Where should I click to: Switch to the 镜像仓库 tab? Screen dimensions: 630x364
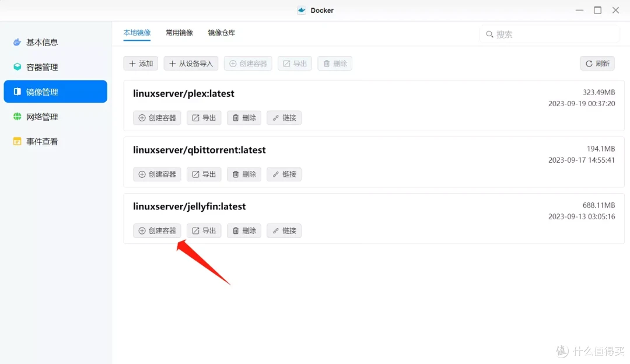click(x=222, y=33)
